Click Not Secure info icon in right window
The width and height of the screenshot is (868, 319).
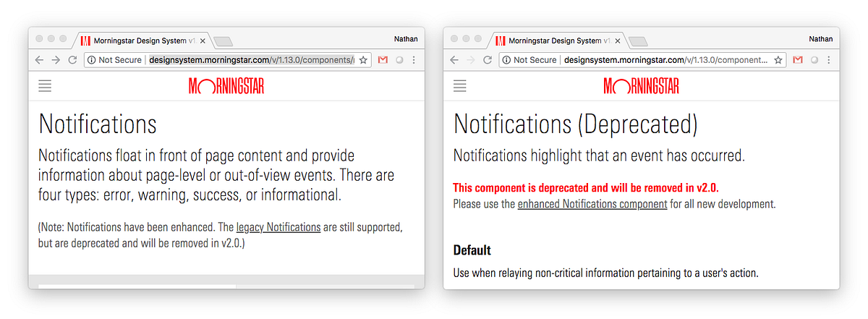tap(507, 60)
